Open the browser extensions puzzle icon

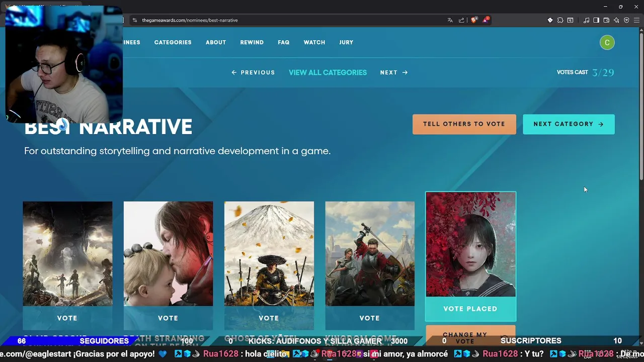pos(560,20)
